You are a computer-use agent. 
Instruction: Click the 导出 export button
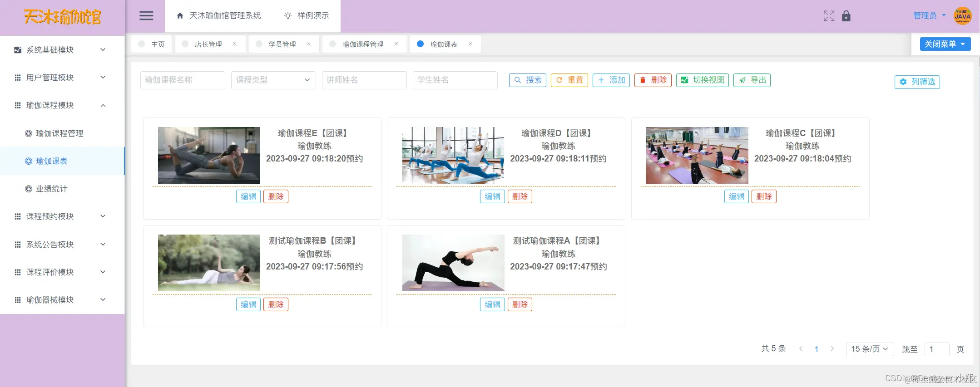pyautogui.click(x=752, y=80)
